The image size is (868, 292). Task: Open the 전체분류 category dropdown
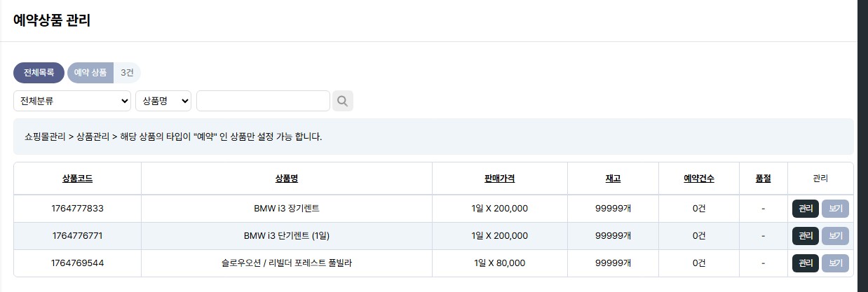pyautogui.click(x=72, y=101)
